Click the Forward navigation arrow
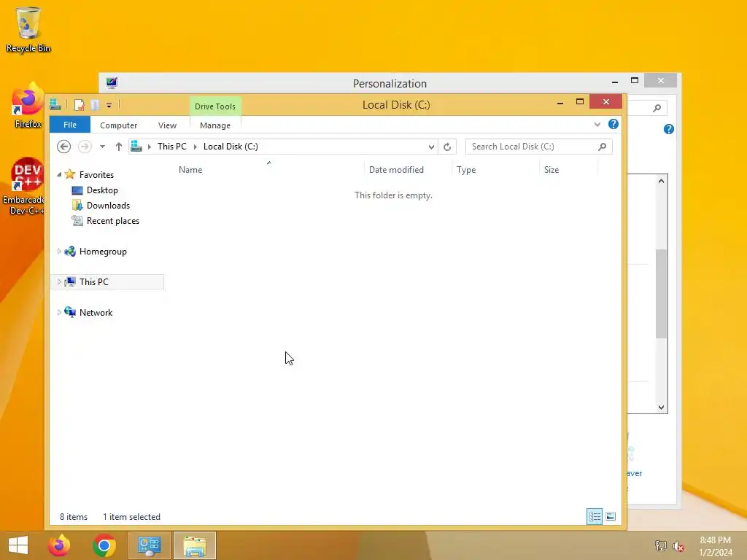This screenshot has height=560, width=747. (x=85, y=147)
